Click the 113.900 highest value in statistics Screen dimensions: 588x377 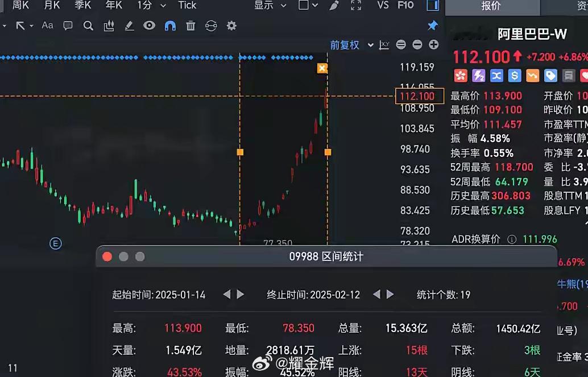[x=183, y=328]
